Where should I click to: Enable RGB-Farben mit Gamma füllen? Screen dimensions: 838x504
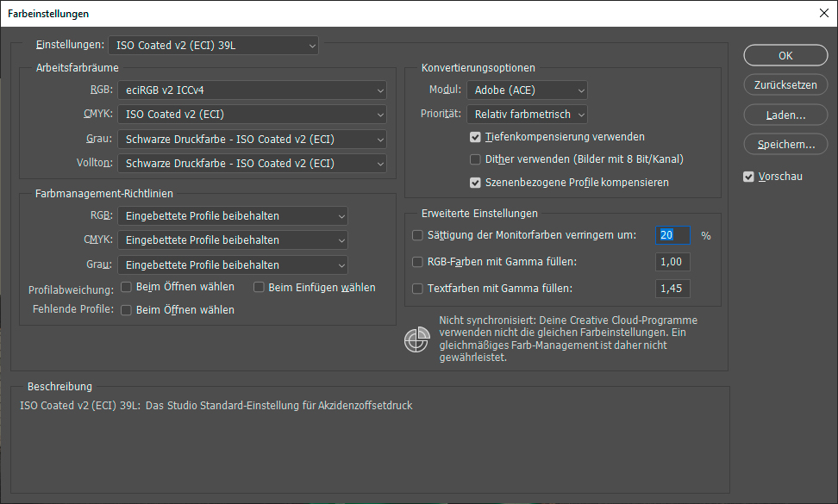417,261
